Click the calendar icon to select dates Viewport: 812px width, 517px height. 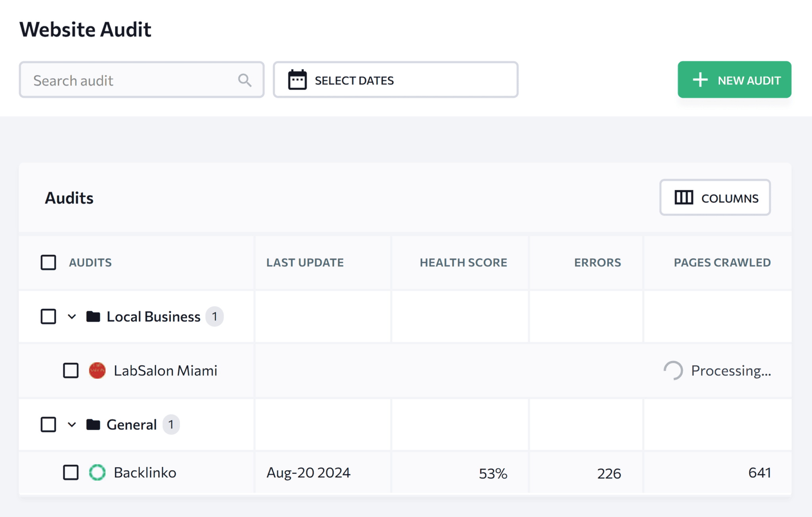point(296,80)
